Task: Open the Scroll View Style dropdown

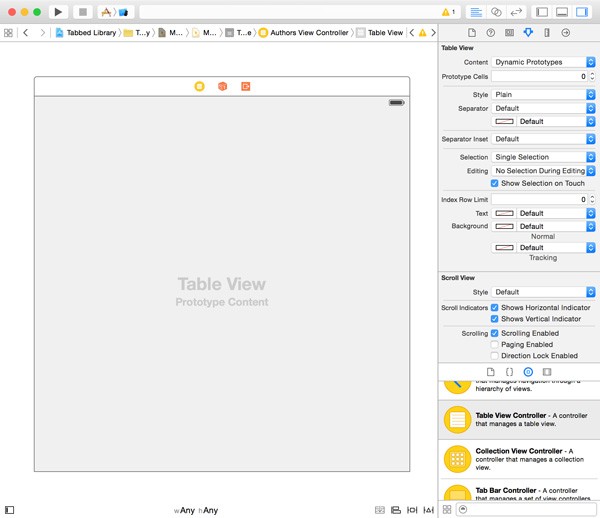Action: pos(543,292)
